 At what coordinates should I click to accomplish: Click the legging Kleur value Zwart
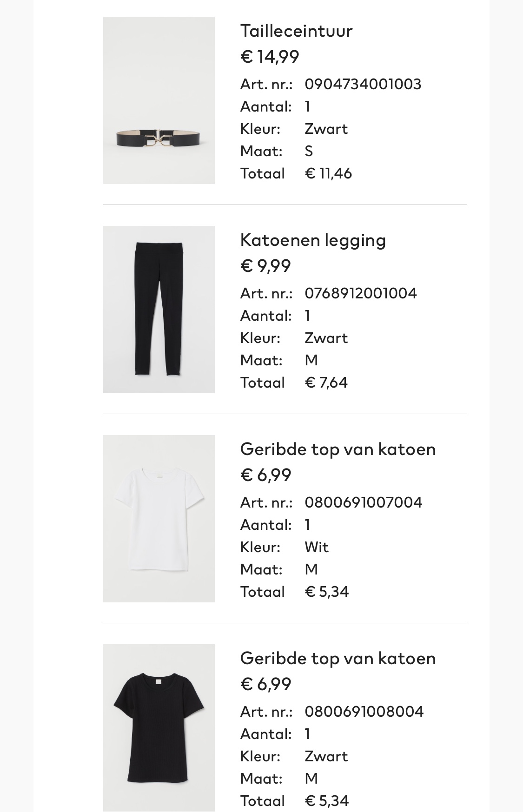[x=326, y=338]
